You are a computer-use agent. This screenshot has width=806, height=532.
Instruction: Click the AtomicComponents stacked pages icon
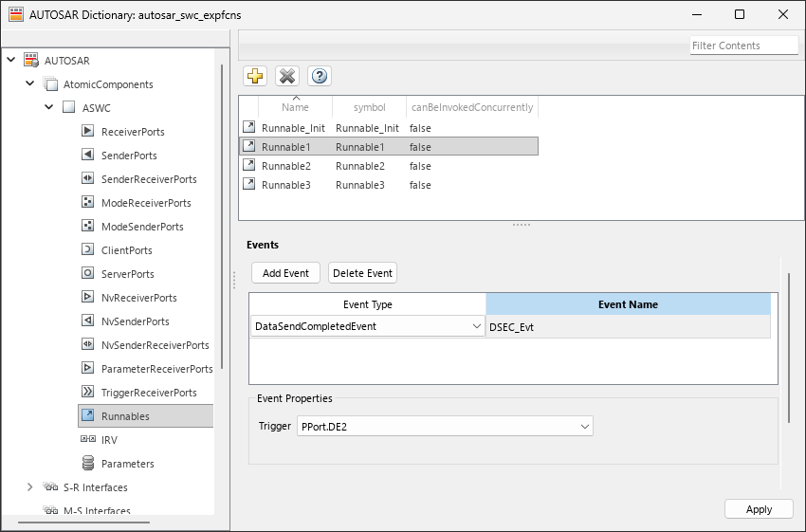coord(50,83)
